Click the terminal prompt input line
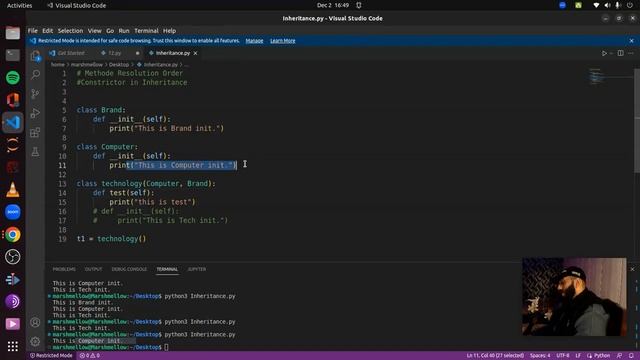 point(167,347)
